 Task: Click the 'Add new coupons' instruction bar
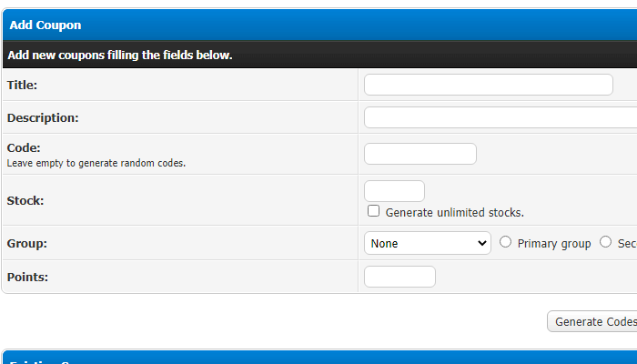coord(120,56)
